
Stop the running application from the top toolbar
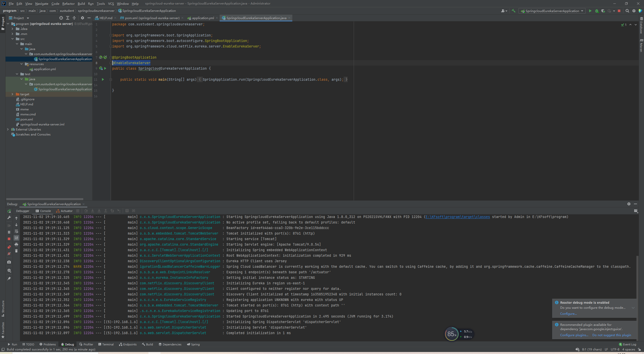click(619, 11)
